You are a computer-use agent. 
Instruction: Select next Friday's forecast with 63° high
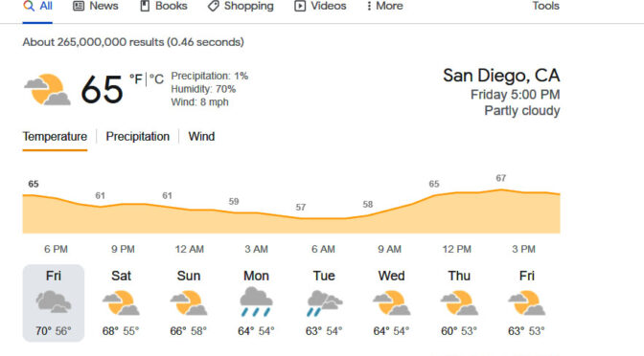click(526, 303)
